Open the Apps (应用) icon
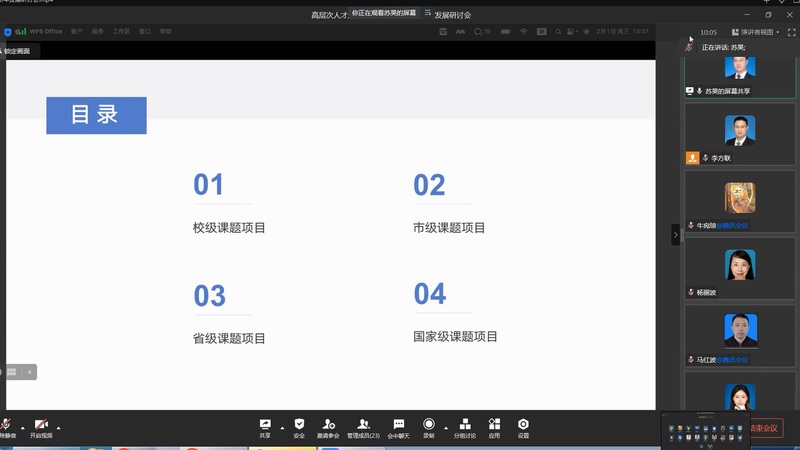The image size is (800, 450). (x=494, y=425)
